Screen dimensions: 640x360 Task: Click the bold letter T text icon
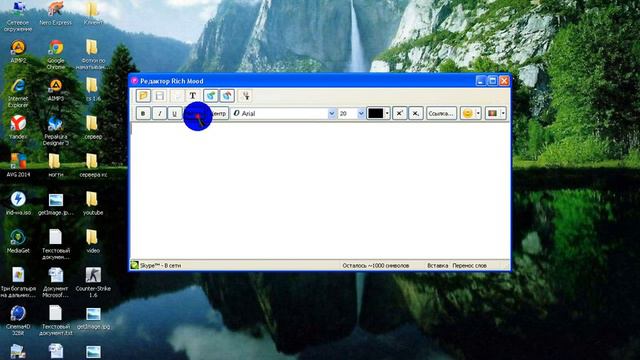click(193, 96)
